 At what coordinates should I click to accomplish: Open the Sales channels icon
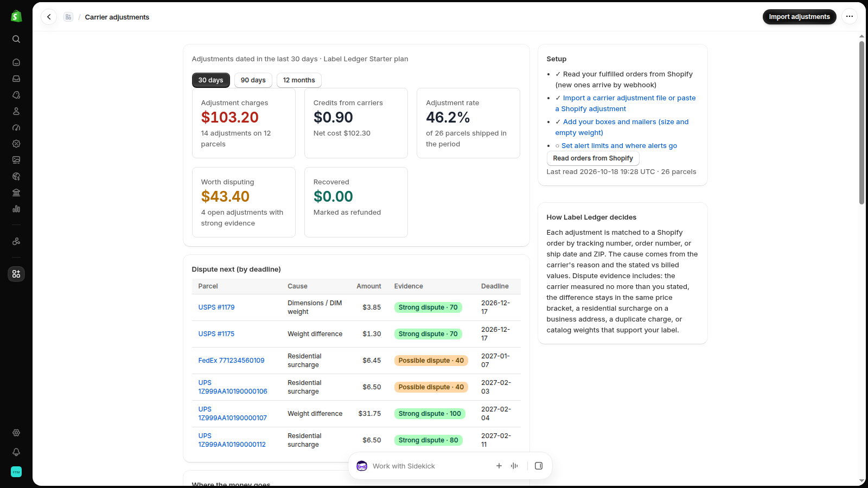point(16,241)
